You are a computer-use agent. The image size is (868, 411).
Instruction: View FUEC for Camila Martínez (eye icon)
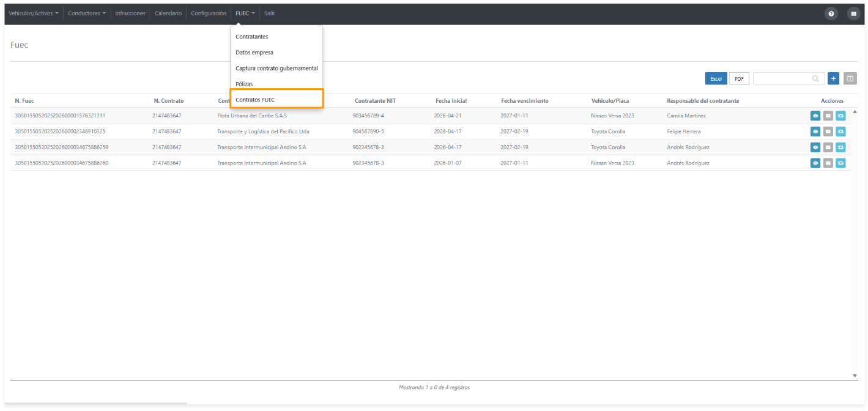pos(815,116)
